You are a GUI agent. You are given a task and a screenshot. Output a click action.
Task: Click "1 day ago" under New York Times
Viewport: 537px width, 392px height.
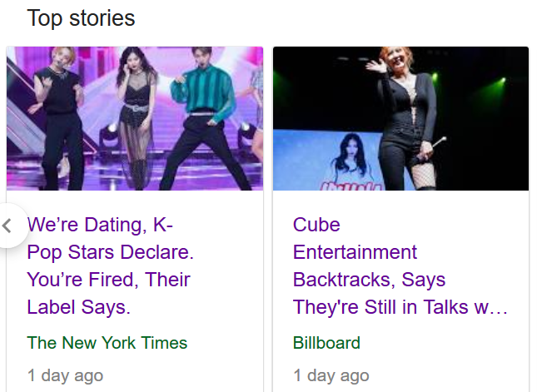point(65,375)
